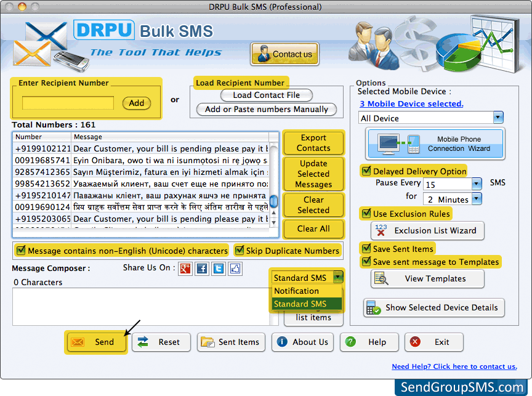Click Update Selected Messages button
532x396 pixels.
(313, 174)
